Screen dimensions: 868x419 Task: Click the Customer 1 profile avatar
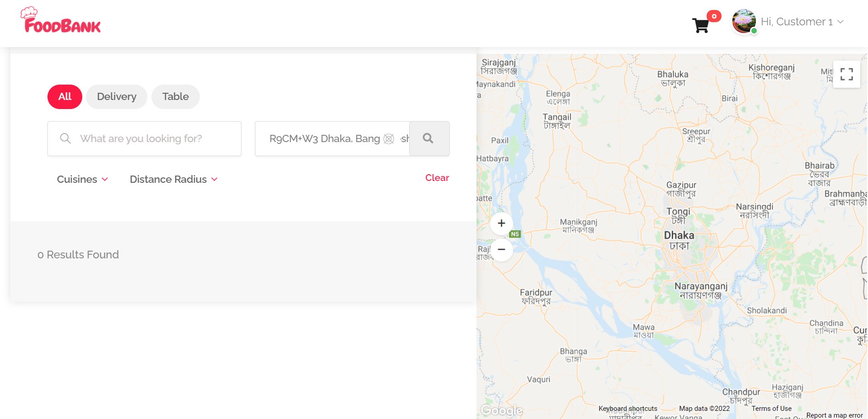click(x=744, y=21)
